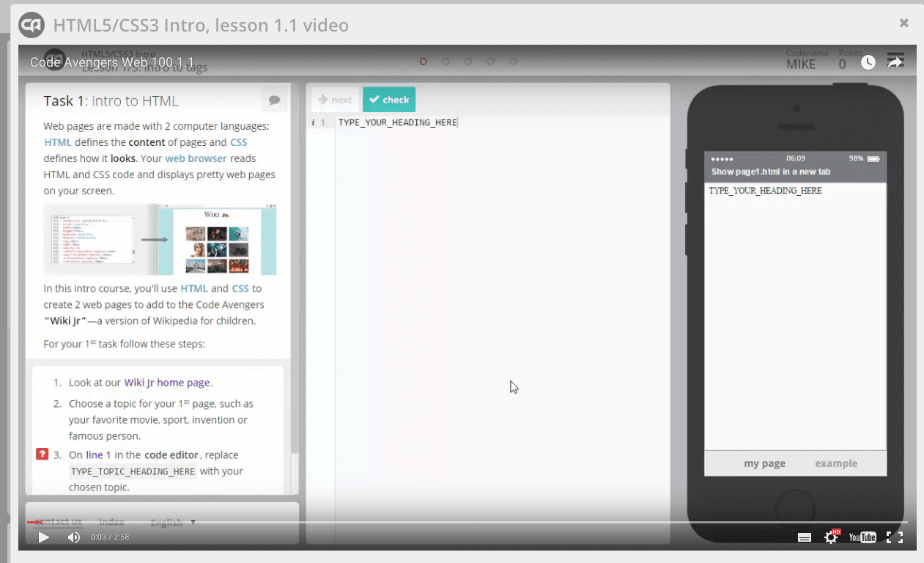Select the second lesson progress dot
Viewport: 924px width, 563px height.
[x=446, y=62]
